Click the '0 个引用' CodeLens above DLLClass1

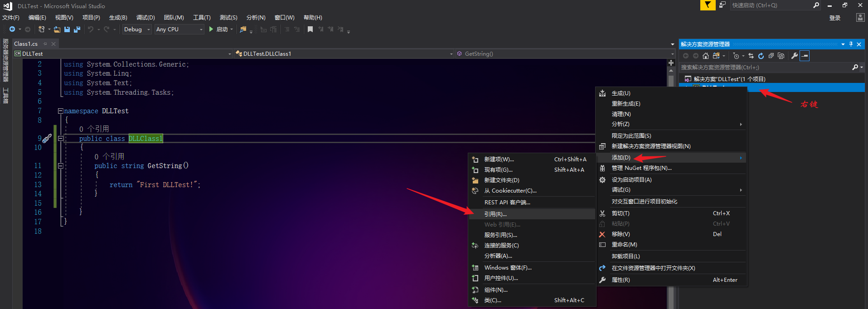pyautogui.click(x=94, y=129)
